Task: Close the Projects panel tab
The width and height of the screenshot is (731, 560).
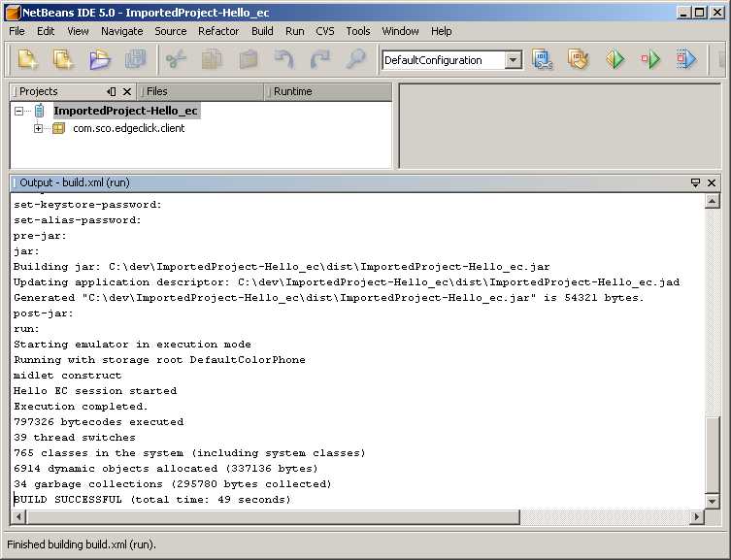Action: pyautogui.click(x=127, y=92)
